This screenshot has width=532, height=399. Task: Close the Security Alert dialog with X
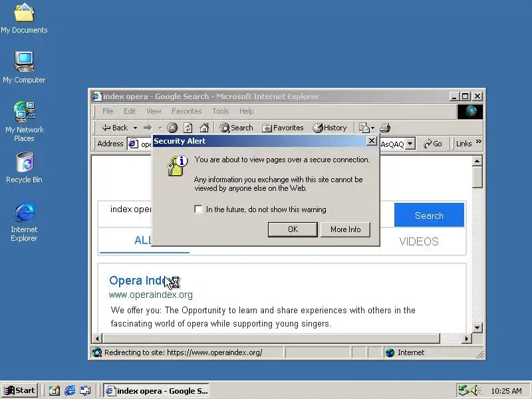coord(372,141)
